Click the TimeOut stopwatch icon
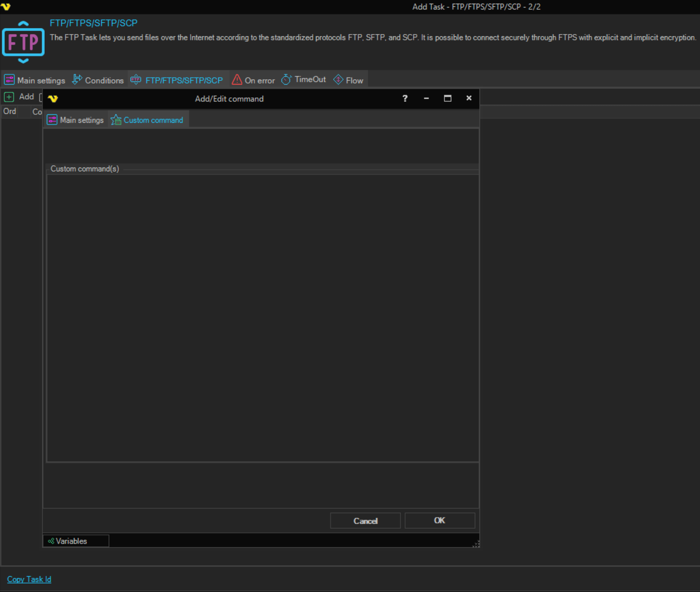The image size is (700, 592). (286, 80)
